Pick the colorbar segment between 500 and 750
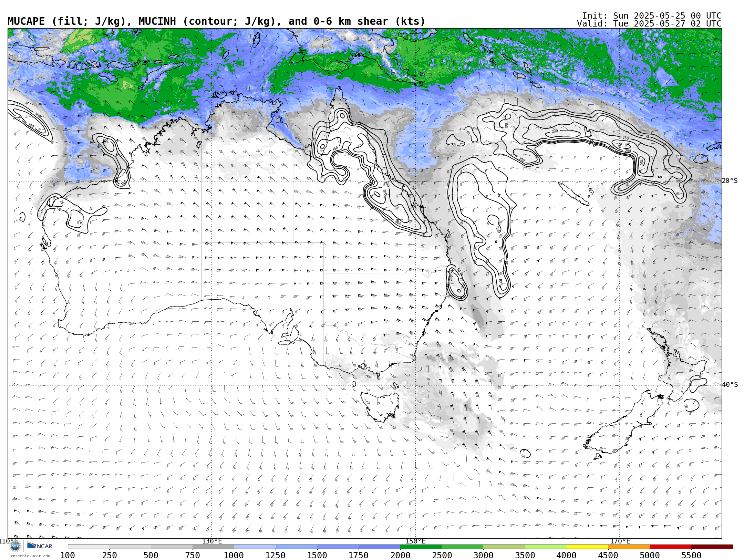Viewport: 744px width, 560px height. click(172, 547)
